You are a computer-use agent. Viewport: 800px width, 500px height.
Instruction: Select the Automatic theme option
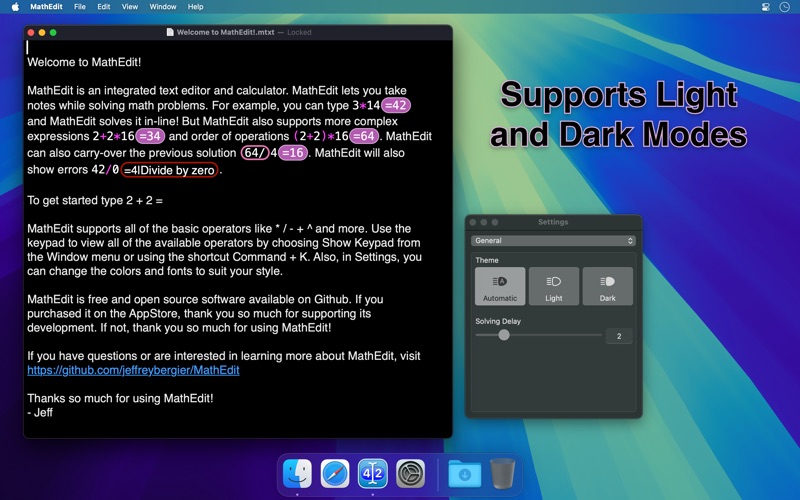coord(500,286)
